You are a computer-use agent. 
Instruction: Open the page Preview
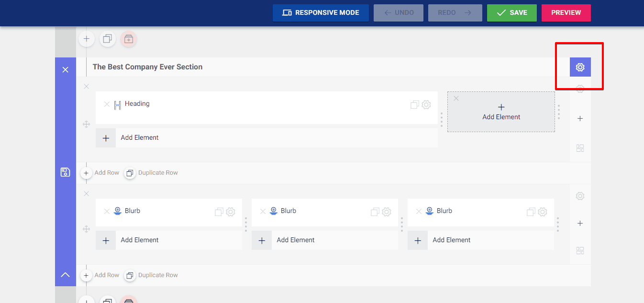[566, 13]
